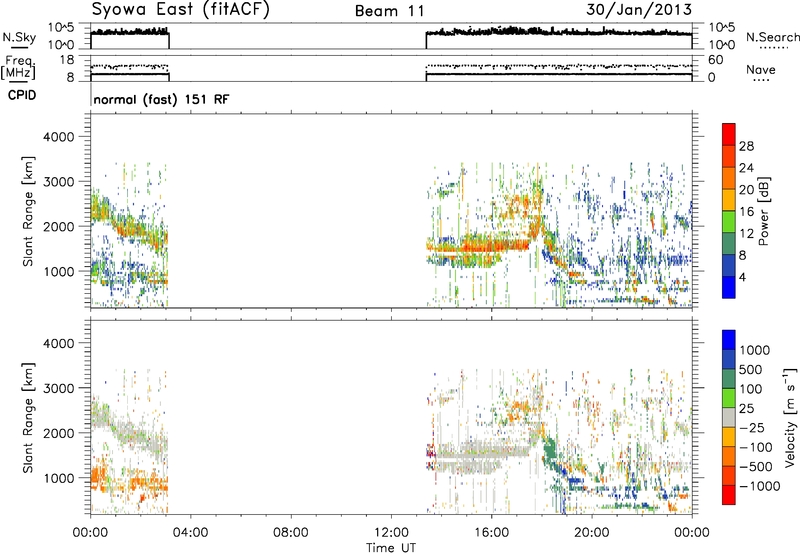
Task: Click the "24" power colorbar label
Action: click(746, 168)
